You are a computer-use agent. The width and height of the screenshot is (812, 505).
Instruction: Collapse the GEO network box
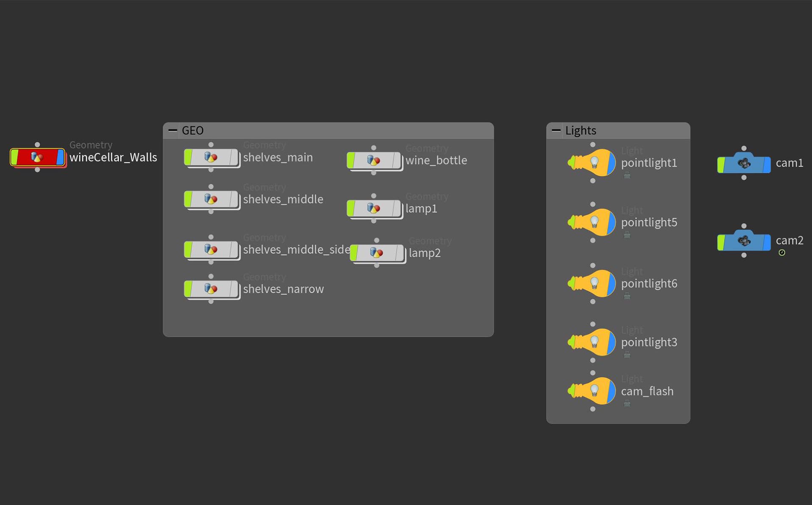point(173,130)
